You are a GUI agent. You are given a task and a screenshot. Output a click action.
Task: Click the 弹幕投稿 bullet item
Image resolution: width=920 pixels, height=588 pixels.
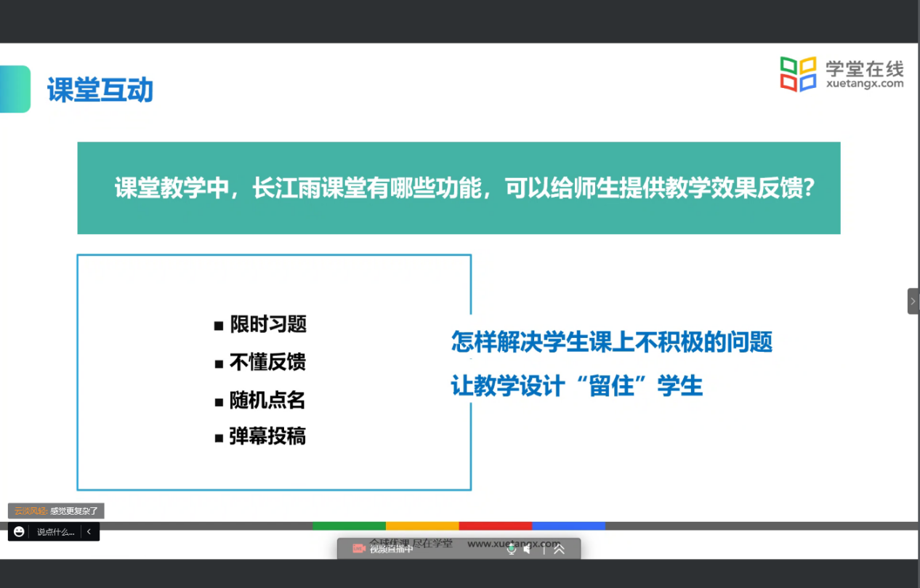tap(267, 436)
